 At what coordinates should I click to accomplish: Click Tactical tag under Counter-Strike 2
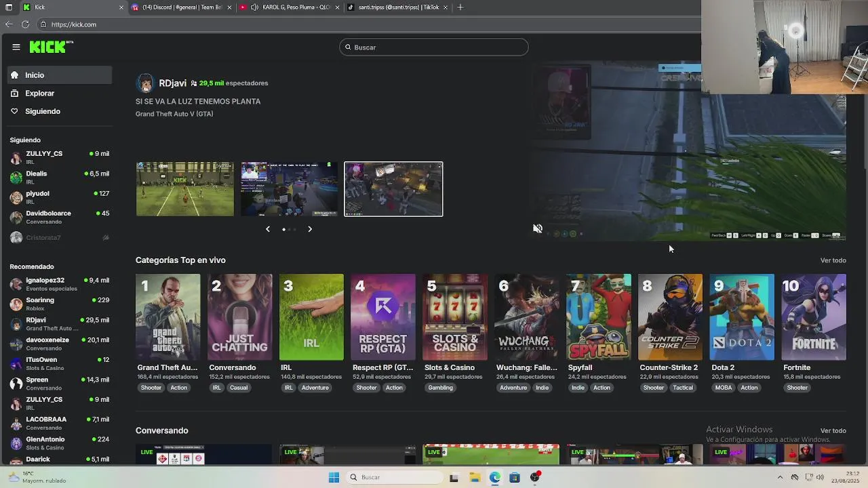pos(683,388)
